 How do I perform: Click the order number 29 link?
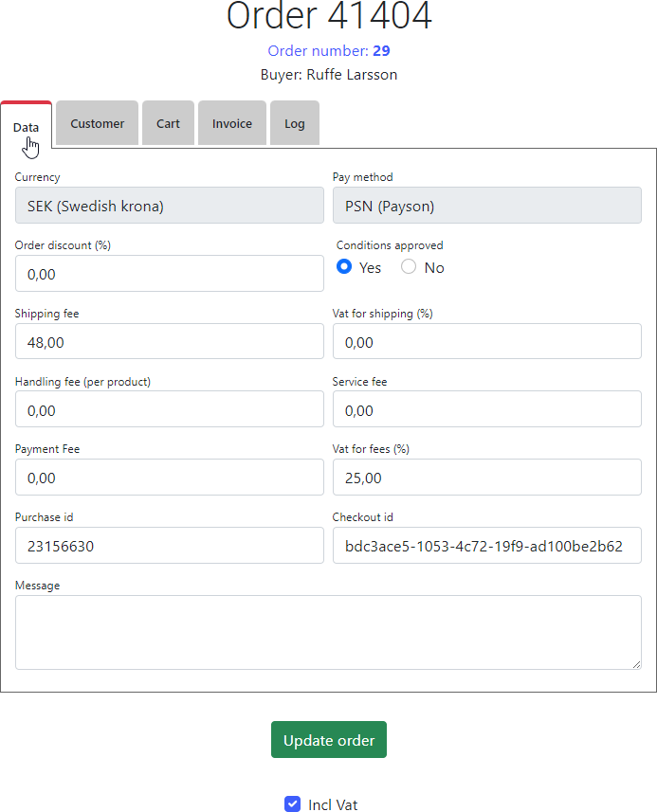[x=380, y=51]
